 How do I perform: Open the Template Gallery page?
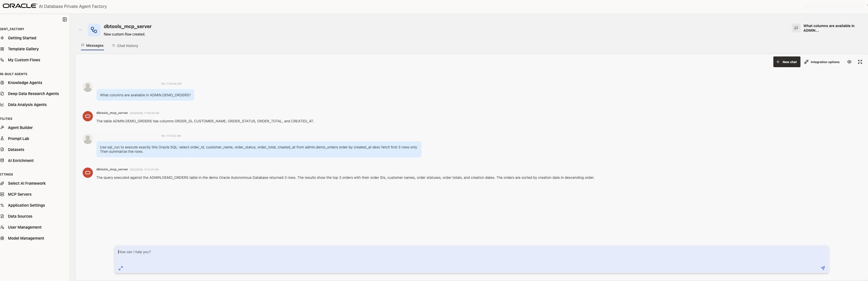point(23,49)
